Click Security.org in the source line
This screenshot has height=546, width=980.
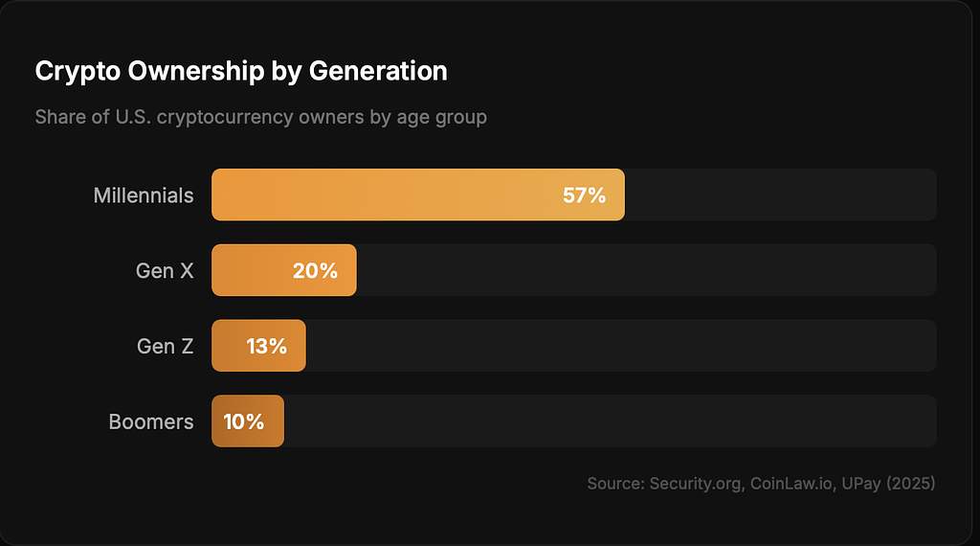(x=694, y=484)
